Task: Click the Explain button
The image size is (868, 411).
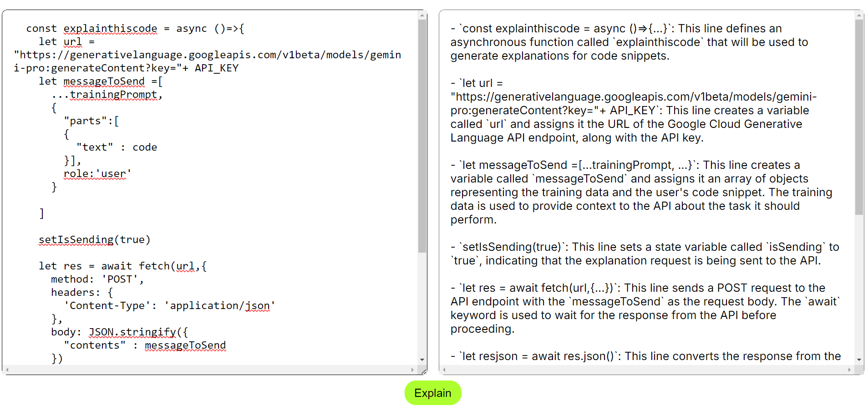Action: (432, 393)
